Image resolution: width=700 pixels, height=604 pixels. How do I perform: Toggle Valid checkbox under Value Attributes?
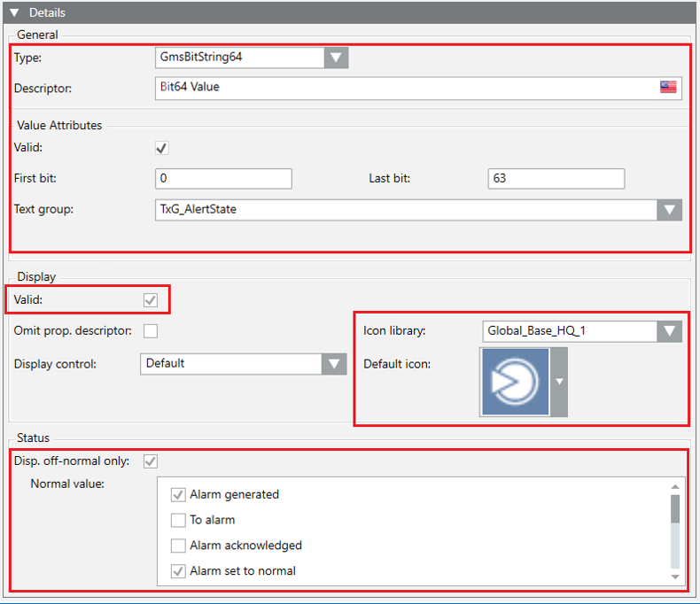pos(162,148)
